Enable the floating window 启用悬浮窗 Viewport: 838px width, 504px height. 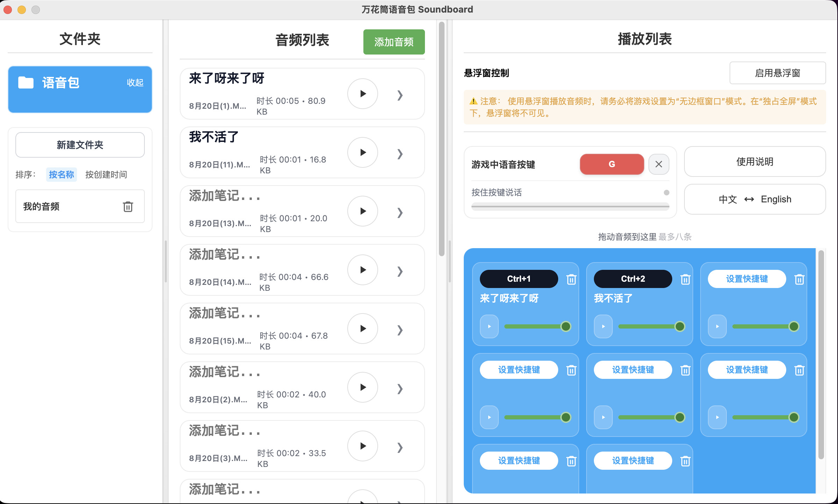coord(778,73)
